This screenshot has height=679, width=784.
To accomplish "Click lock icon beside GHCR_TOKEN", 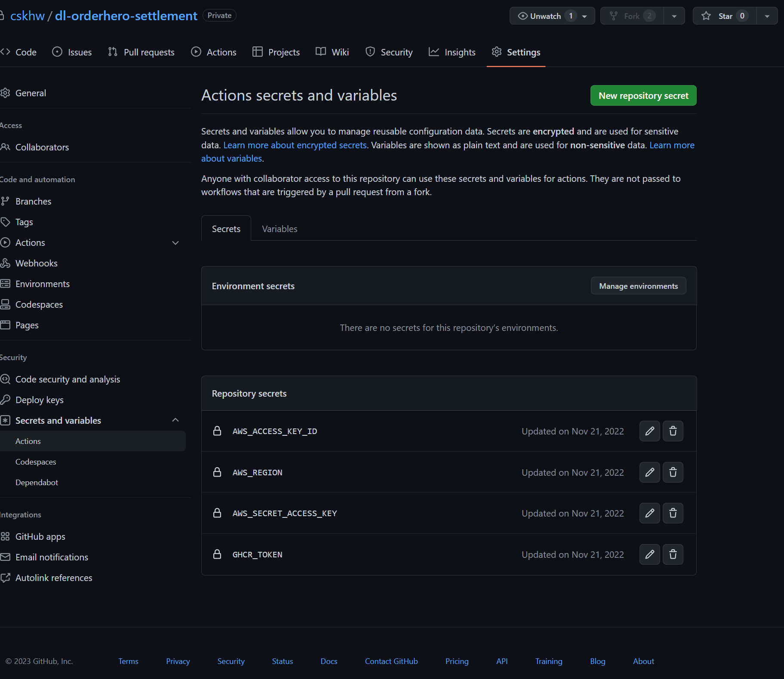I will (217, 554).
